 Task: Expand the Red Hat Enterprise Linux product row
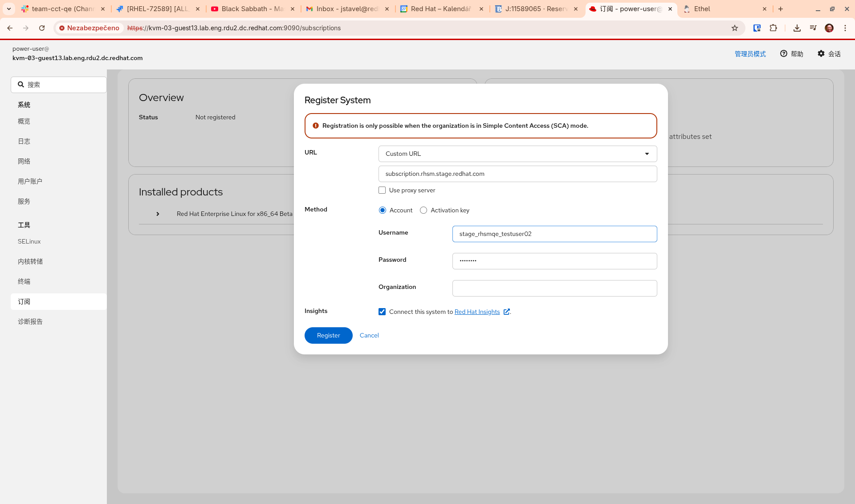pyautogui.click(x=158, y=214)
